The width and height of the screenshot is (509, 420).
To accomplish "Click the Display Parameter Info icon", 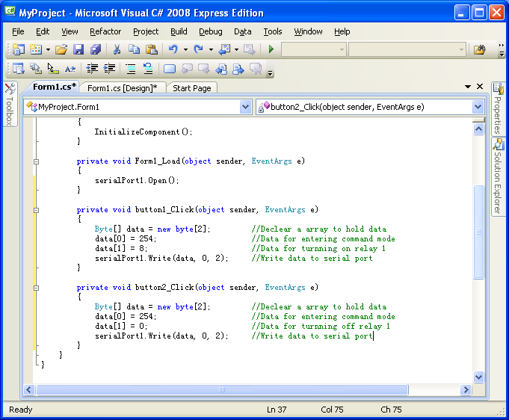I will [36, 69].
